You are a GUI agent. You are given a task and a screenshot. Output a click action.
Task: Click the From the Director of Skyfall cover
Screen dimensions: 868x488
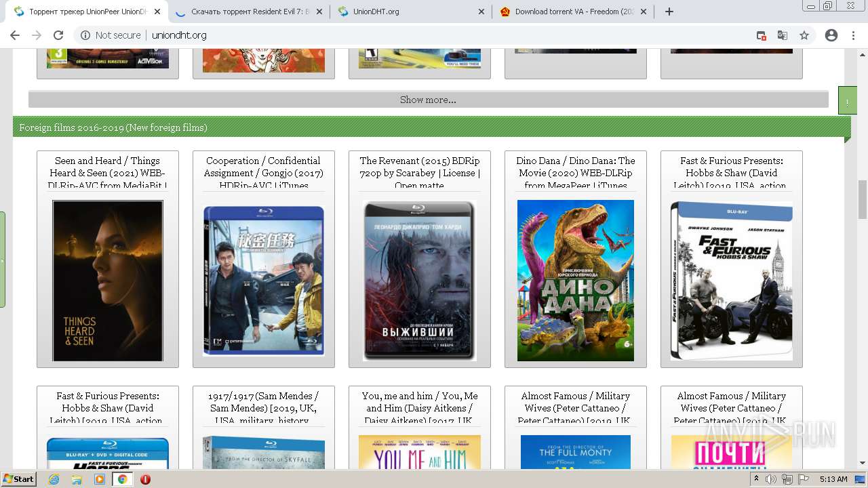[x=264, y=452]
